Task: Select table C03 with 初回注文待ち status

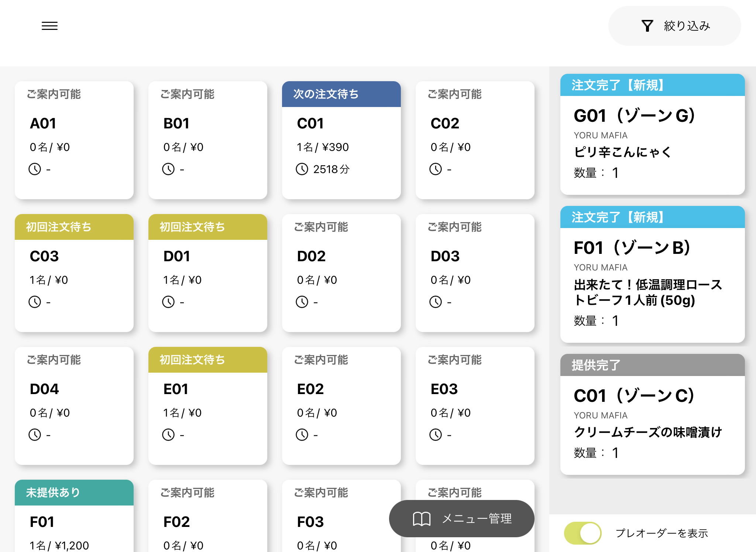Action: (x=74, y=273)
